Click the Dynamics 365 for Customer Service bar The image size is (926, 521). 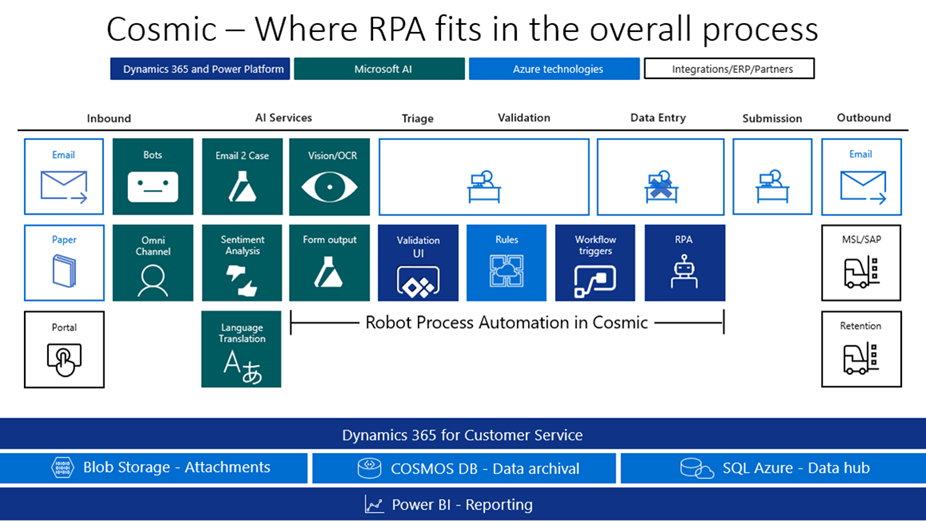[x=463, y=434]
